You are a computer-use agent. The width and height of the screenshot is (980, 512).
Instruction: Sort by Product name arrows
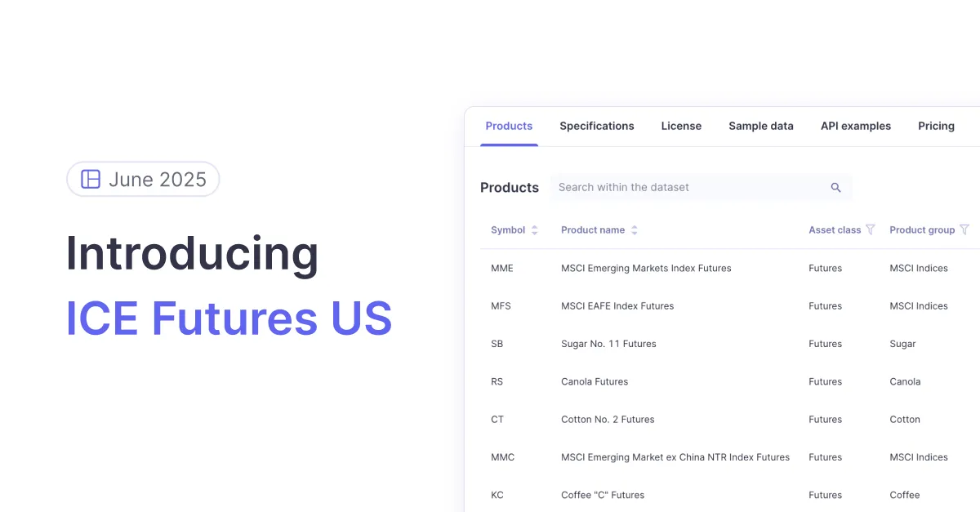(635, 230)
